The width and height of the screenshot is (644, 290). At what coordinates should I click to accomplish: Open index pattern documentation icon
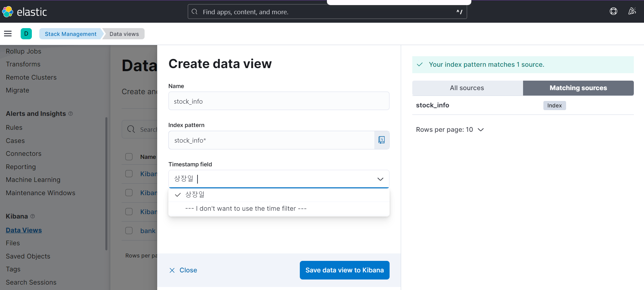click(382, 140)
